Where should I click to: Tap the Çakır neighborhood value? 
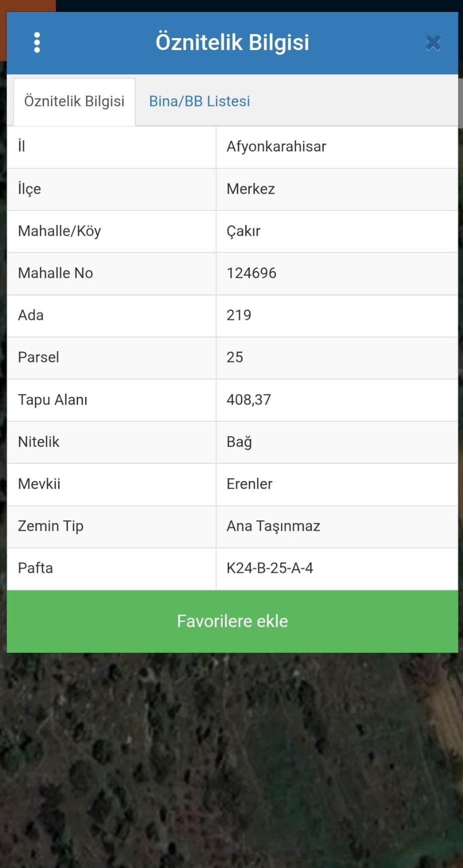tap(243, 231)
